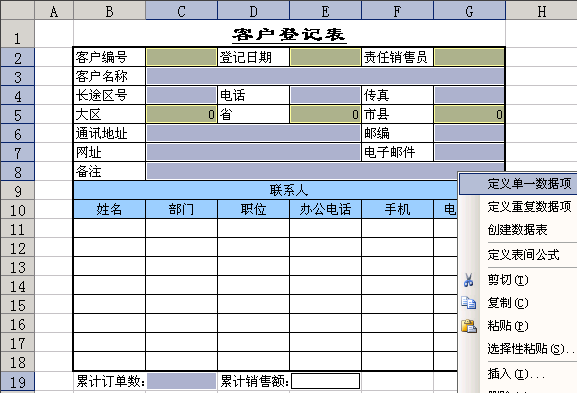
Task: Select column E header
Action: 325,11
